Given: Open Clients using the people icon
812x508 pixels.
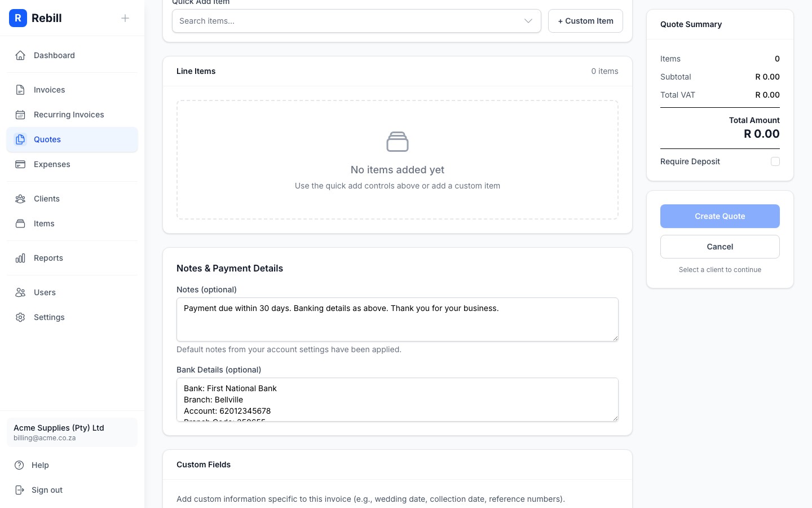Looking at the screenshot, I should (x=20, y=199).
